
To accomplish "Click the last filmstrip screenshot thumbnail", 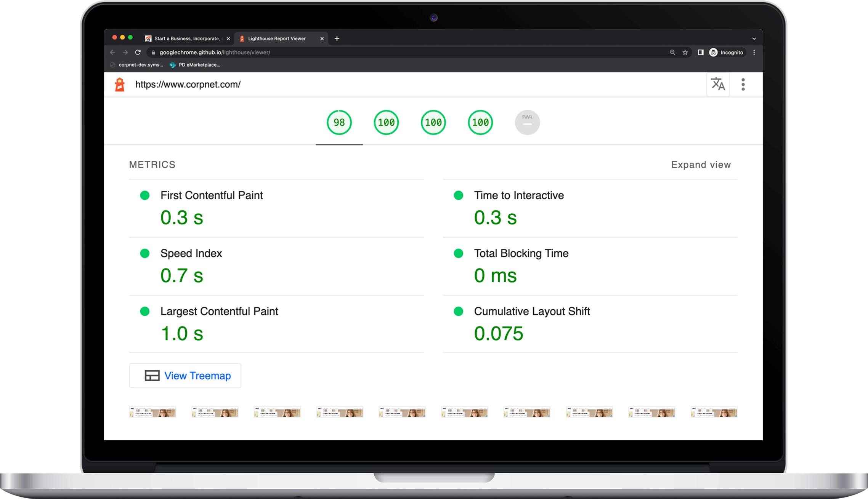I will tap(714, 412).
